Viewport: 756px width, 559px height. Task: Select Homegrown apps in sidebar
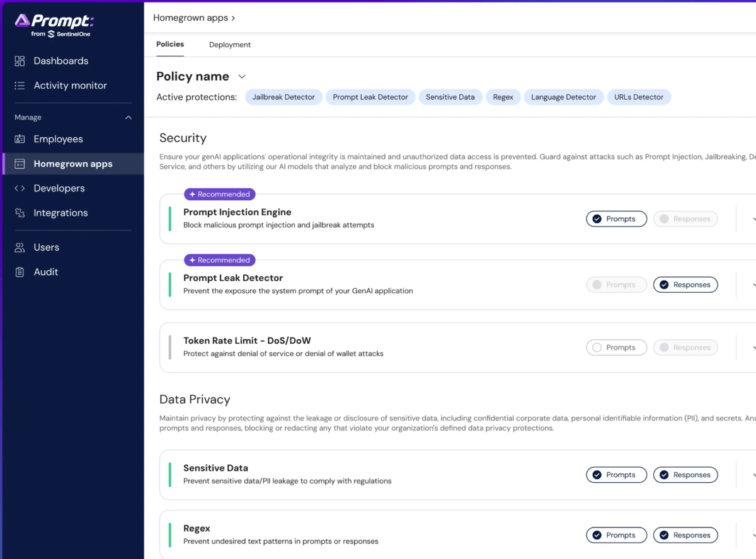[x=72, y=164]
